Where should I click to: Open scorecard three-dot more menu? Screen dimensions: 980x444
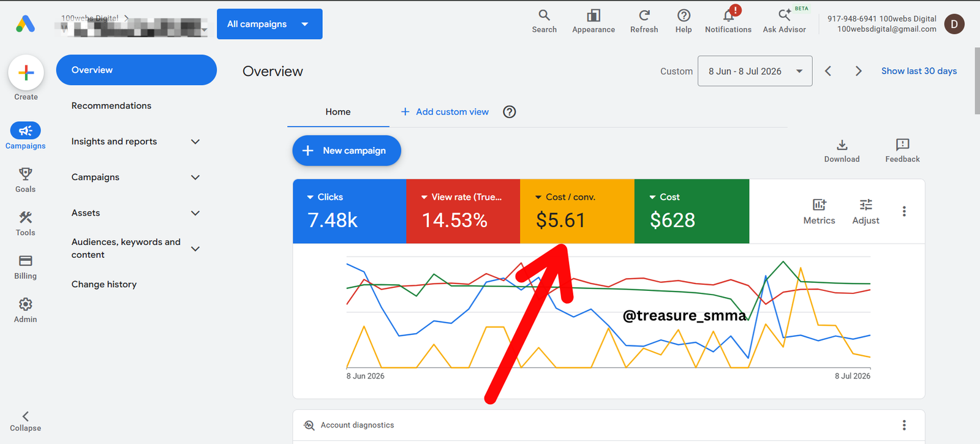[x=904, y=211]
